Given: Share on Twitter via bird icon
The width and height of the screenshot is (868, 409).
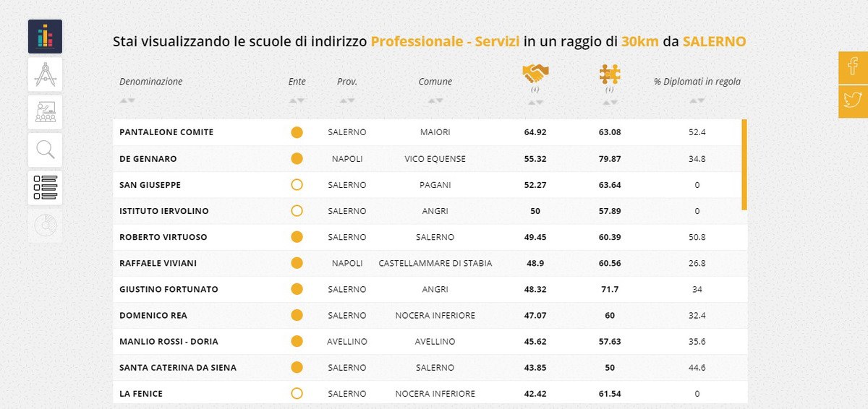Looking at the screenshot, I should pyautogui.click(x=854, y=101).
